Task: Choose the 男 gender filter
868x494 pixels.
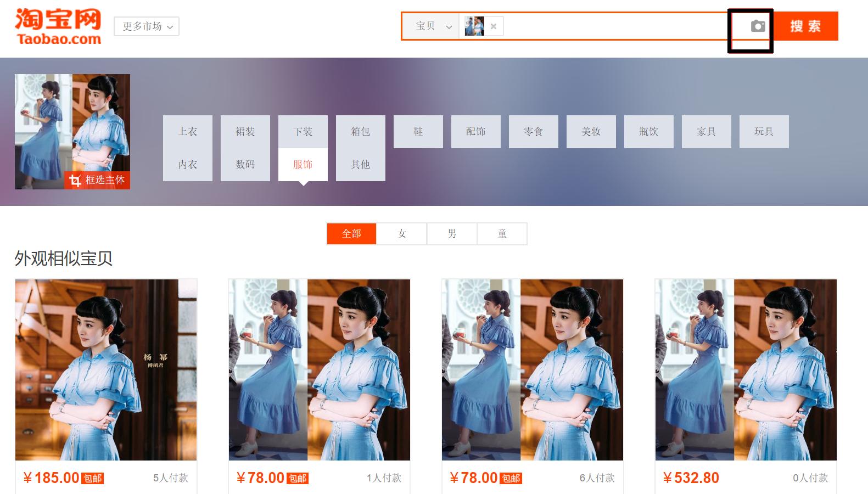Action: tap(452, 234)
